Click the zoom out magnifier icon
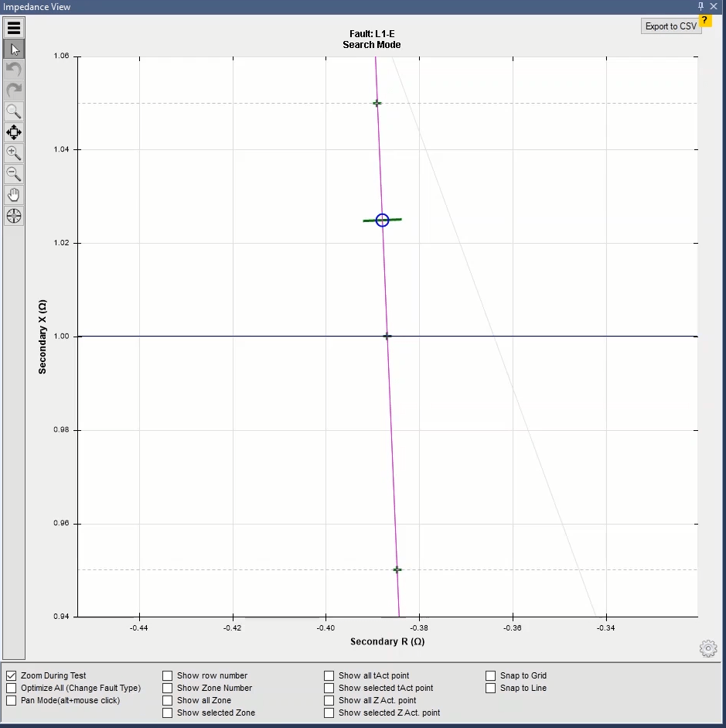Viewport: 726px width, 728px height. point(14,174)
